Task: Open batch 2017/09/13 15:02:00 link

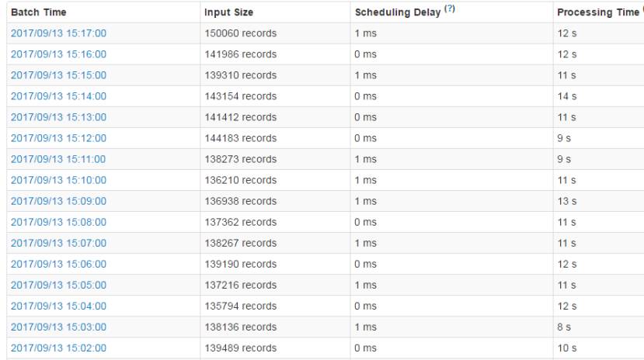Action: [58, 348]
